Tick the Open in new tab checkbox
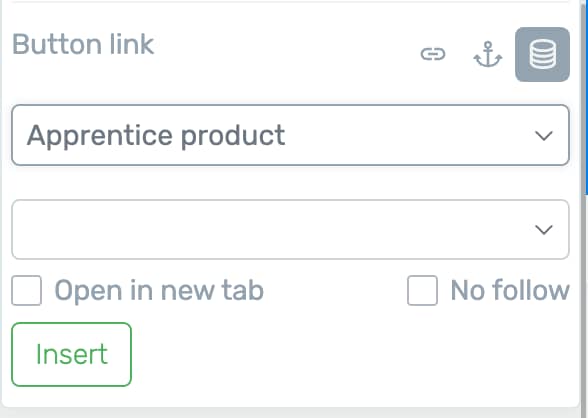Viewport: 588px width, 418px height. (x=26, y=291)
